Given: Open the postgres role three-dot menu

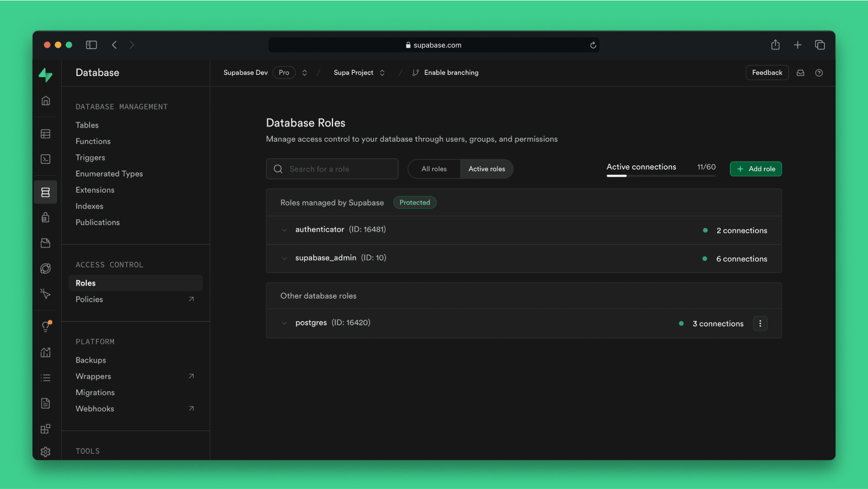Looking at the screenshot, I should click(760, 323).
